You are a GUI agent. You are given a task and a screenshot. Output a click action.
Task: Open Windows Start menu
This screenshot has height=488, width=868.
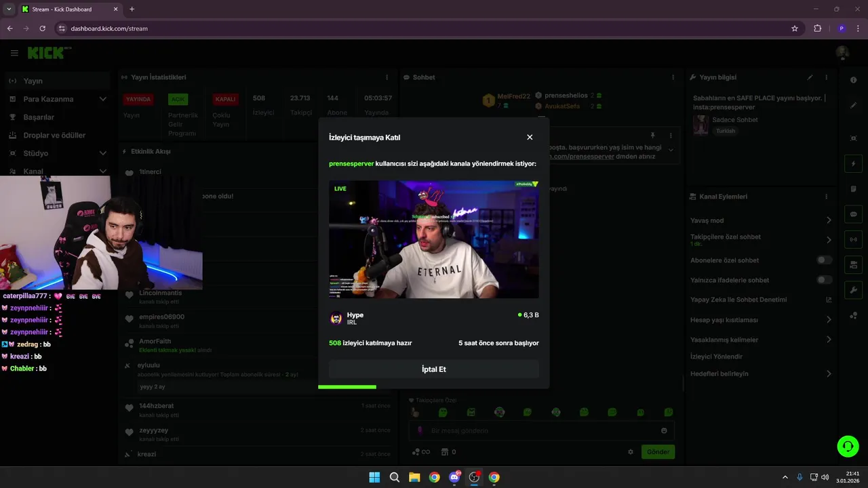[374, 477]
